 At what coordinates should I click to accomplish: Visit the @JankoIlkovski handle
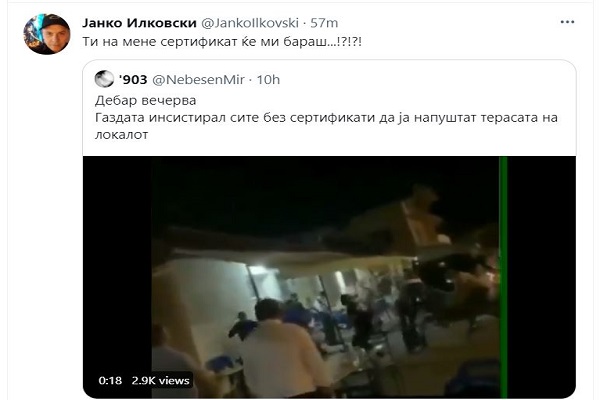pos(249,23)
